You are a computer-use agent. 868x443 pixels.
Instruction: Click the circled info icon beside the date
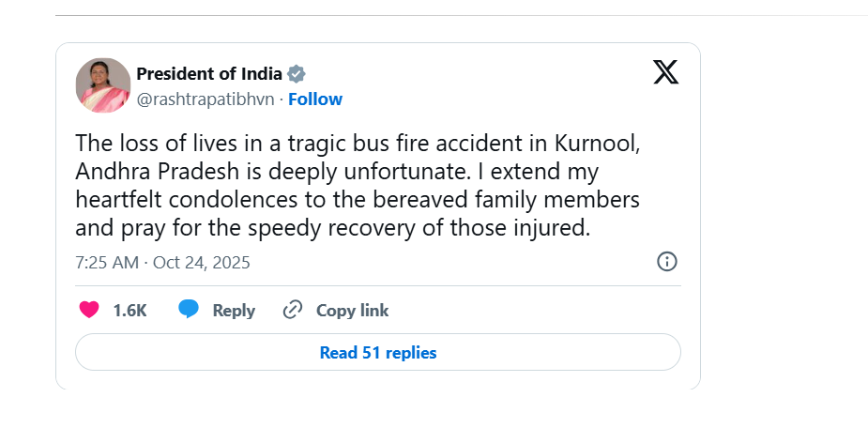(x=667, y=262)
